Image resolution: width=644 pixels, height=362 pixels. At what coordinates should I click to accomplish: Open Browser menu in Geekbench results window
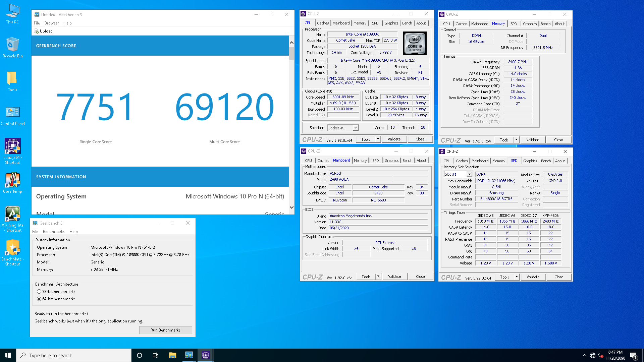point(52,23)
